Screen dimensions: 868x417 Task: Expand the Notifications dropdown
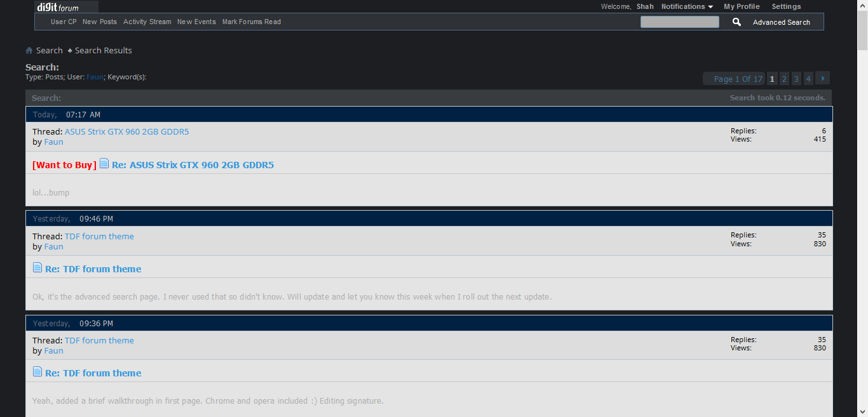click(687, 6)
